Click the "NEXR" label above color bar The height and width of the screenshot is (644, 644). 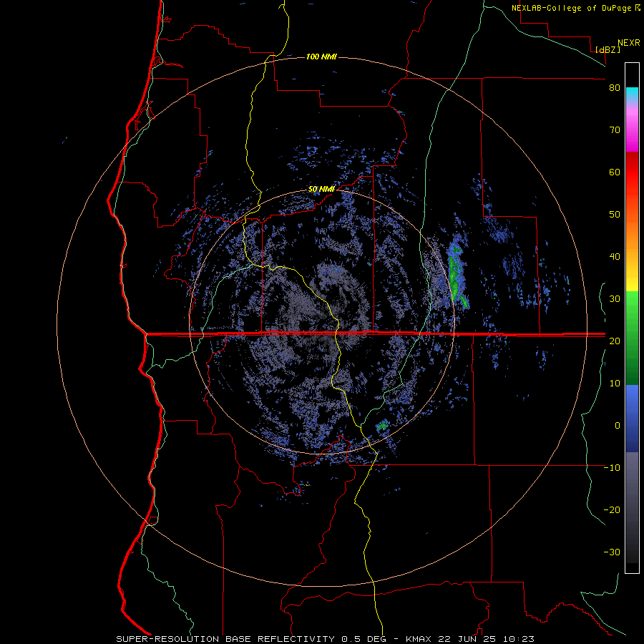point(629,43)
